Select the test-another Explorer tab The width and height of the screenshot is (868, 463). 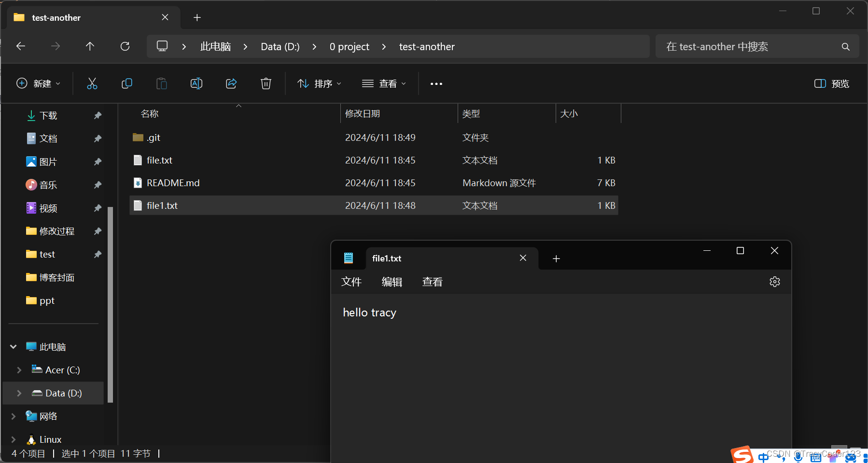coord(94,18)
